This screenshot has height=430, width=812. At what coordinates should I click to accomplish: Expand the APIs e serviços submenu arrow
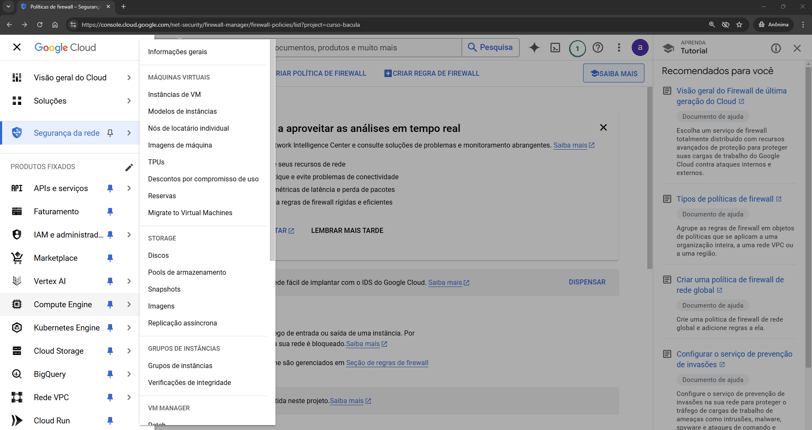129,189
